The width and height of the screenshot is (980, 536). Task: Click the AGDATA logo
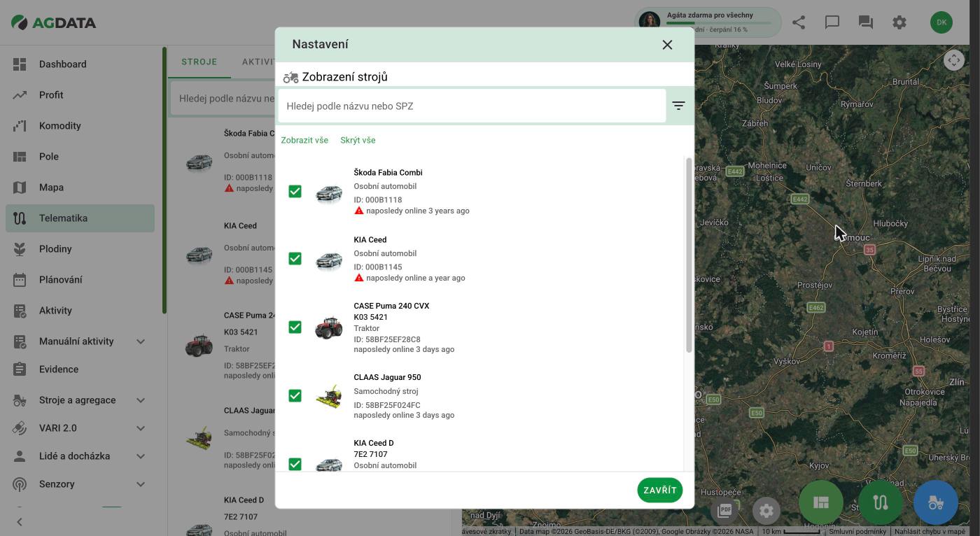pos(54,22)
